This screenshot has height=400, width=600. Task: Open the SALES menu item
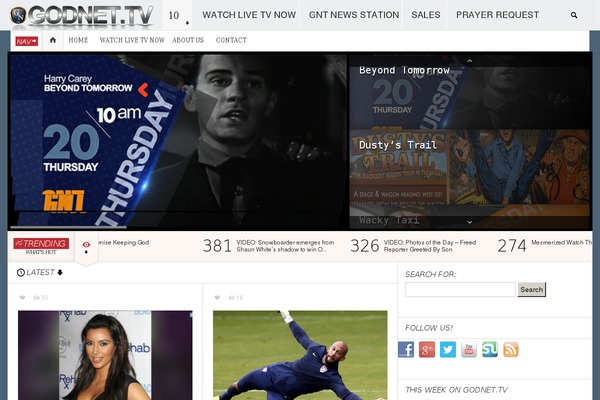point(426,15)
